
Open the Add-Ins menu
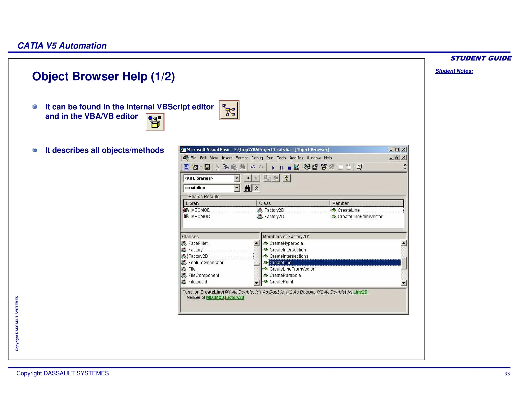(296, 158)
